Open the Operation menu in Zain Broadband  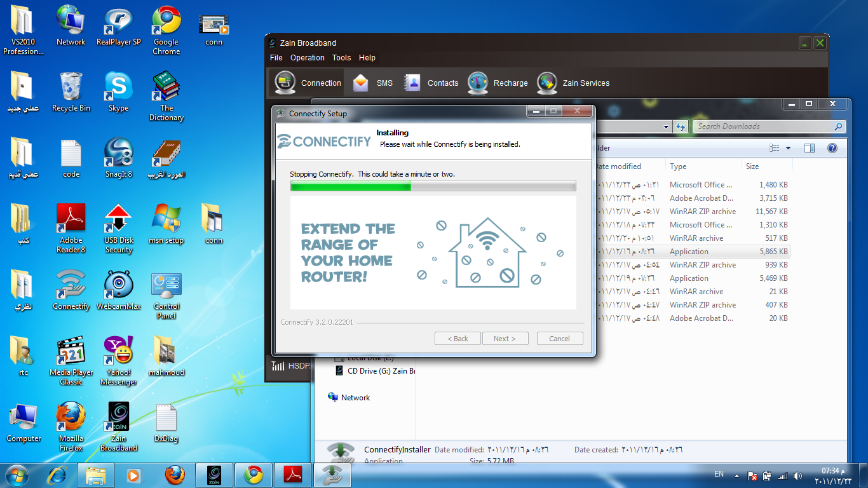point(308,57)
